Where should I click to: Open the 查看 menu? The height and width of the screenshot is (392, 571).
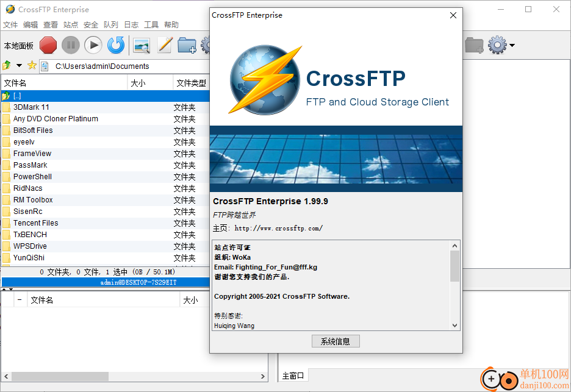[51, 25]
